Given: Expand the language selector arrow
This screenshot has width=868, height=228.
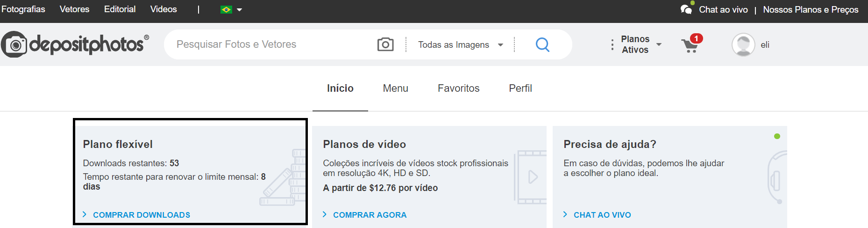Looking at the screenshot, I should click(x=240, y=10).
